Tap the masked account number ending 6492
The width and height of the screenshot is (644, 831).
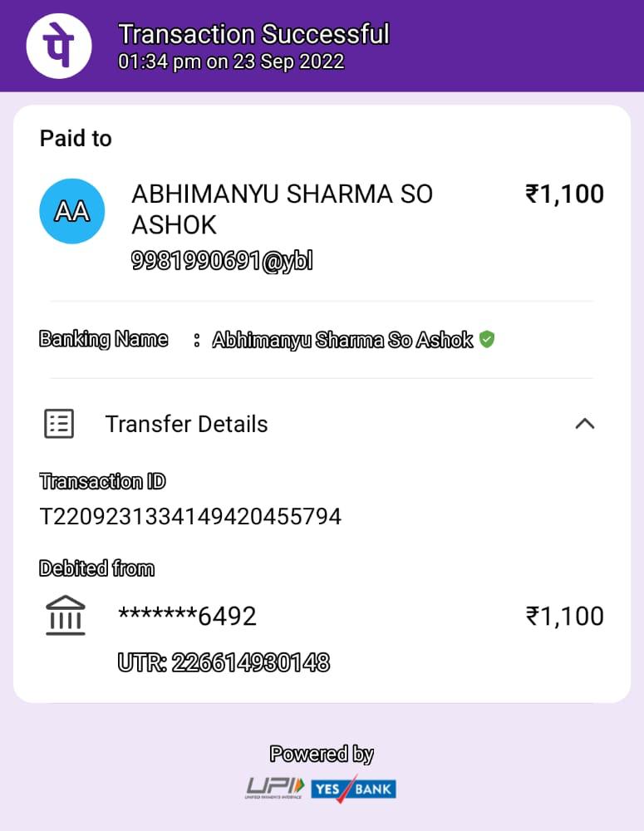[188, 616]
